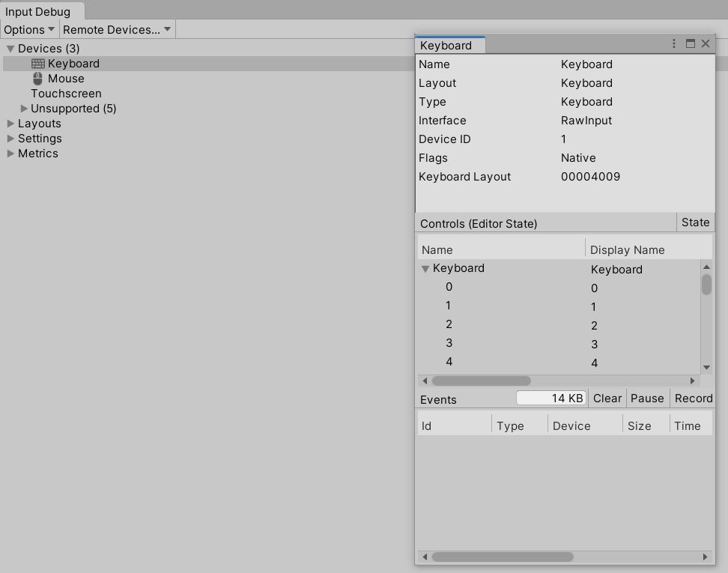Select the Input Debug tab
Screen dimensions: 728x573
[41, 11]
